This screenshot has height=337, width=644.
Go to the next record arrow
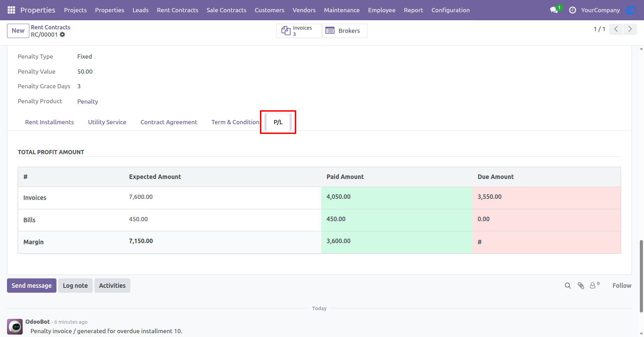630,29
